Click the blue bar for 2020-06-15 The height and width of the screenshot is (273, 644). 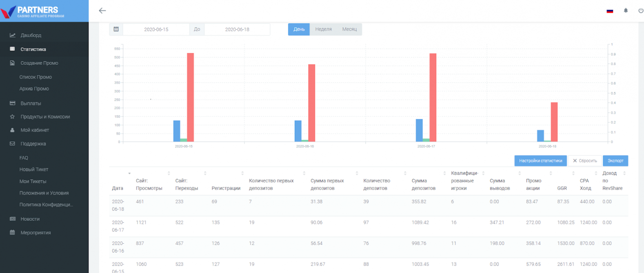(x=177, y=131)
